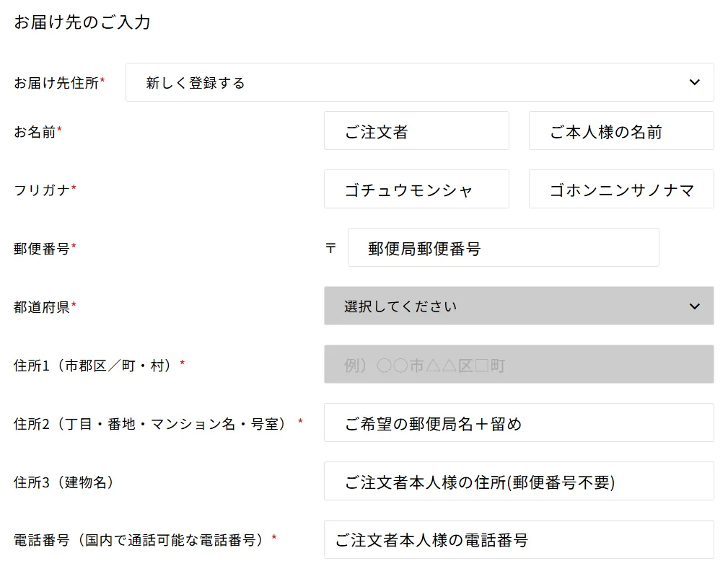Click the 〒 postal mark symbol
This screenshot has width=728, height=566.
point(330,249)
